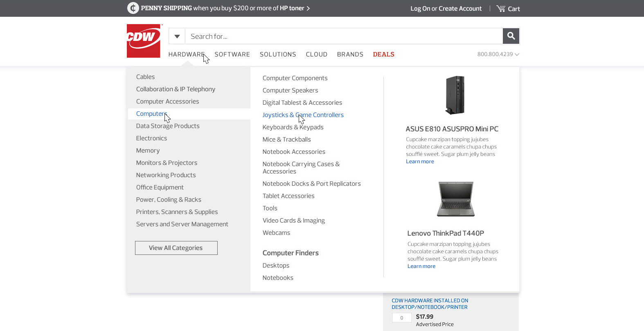Click the Log On link
The width and height of the screenshot is (644, 331).
[x=420, y=9]
